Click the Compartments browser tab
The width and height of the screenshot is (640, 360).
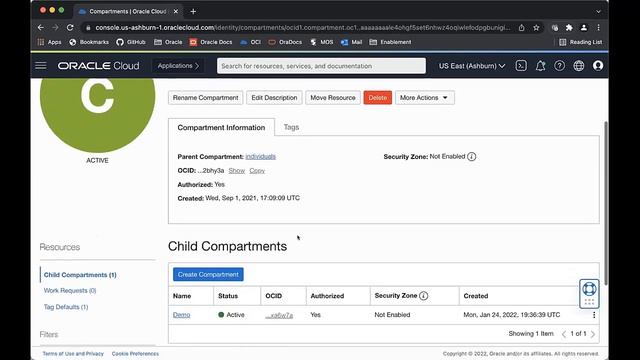[x=128, y=11]
